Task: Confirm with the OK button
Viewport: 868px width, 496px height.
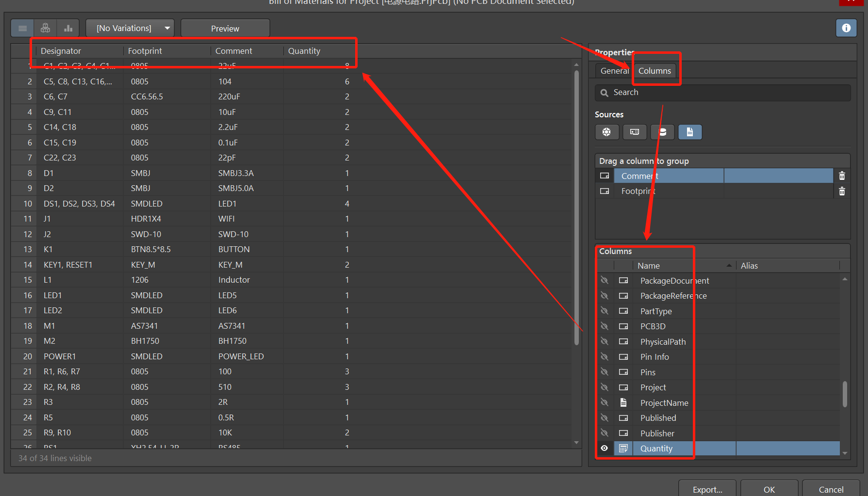Action: 769,489
